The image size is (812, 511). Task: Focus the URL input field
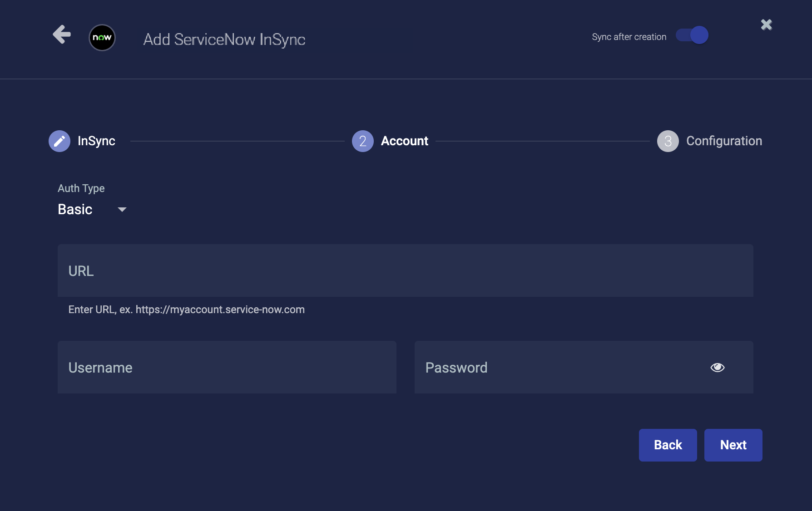pos(405,271)
